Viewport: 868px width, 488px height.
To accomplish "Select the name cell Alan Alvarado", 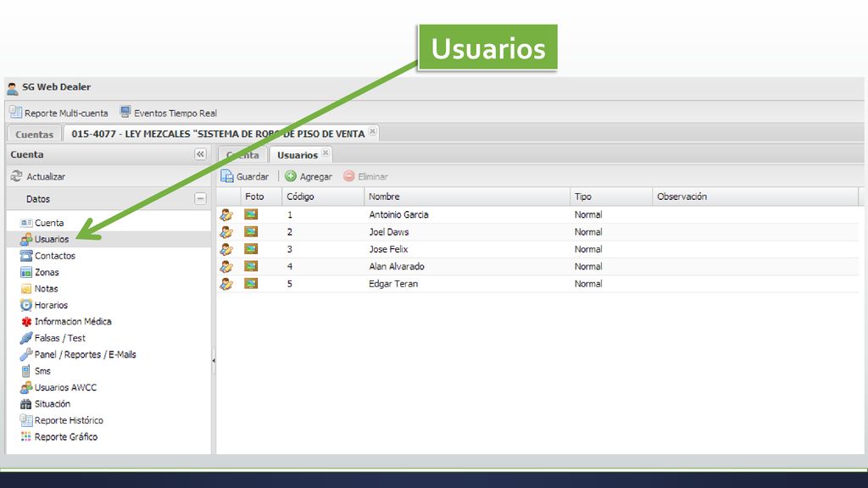I will click(397, 267).
